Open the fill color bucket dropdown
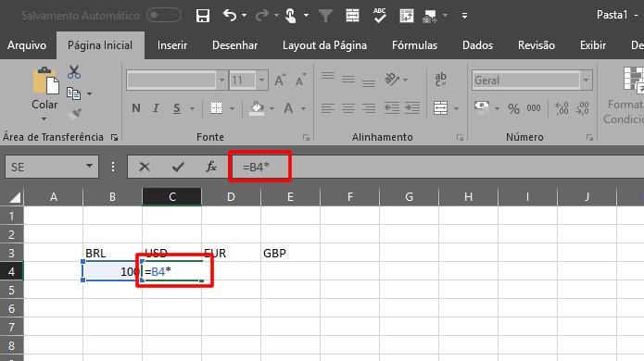The image size is (644, 361). pos(271,108)
